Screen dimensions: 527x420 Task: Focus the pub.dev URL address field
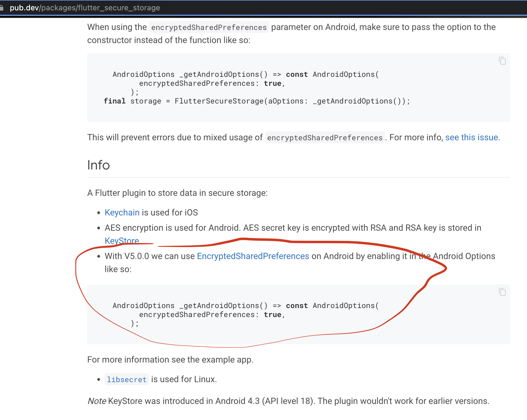click(x=85, y=8)
